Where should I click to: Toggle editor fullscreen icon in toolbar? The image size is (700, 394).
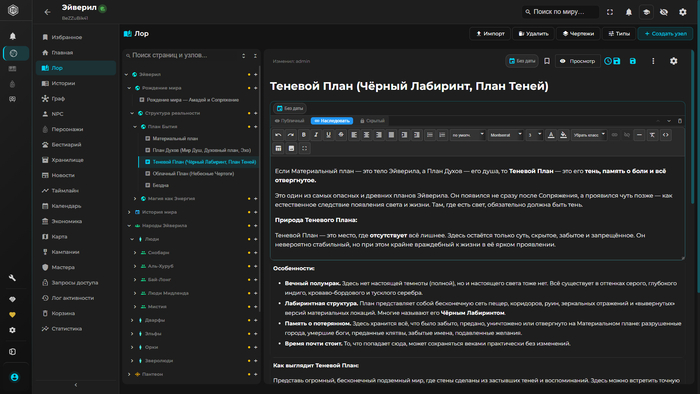(304, 148)
